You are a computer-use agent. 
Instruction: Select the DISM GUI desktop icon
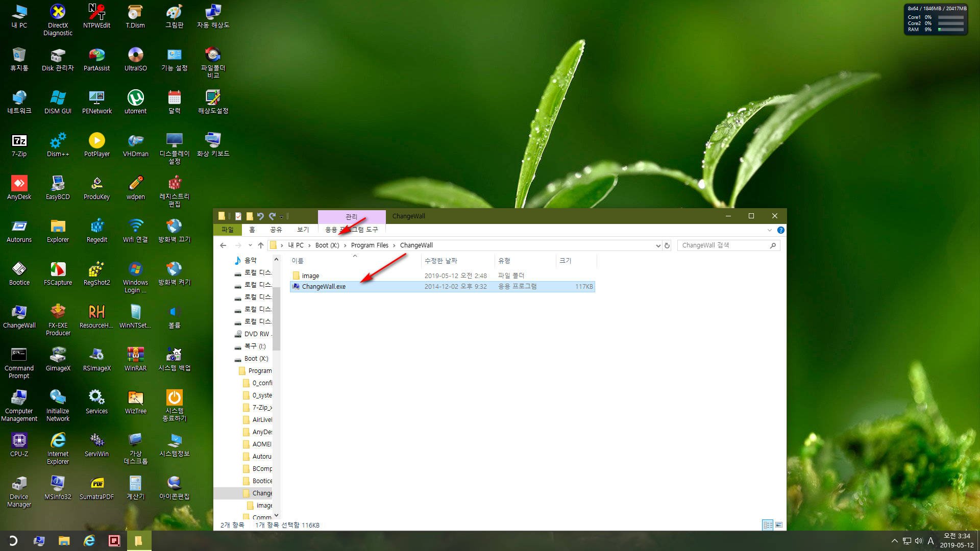[x=58, y=102]
